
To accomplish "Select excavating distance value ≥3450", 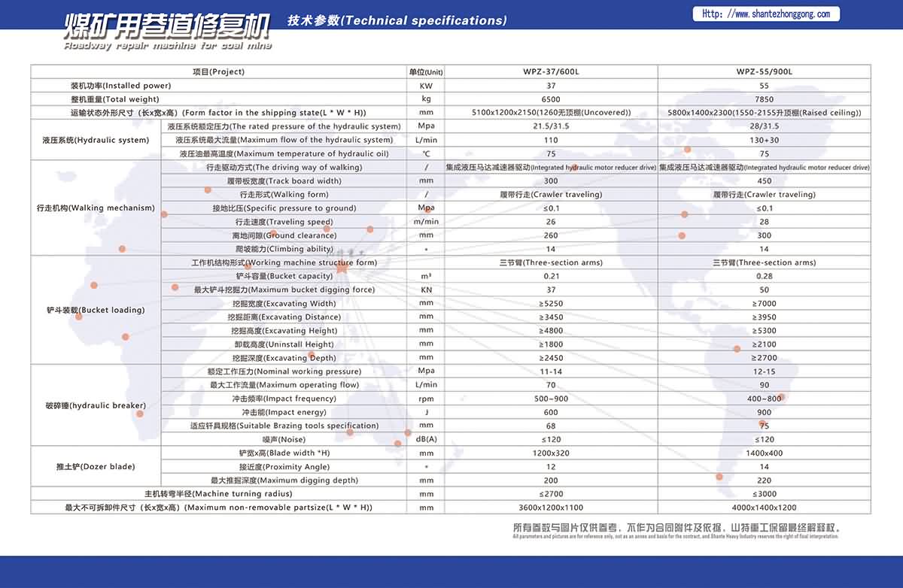I will (551, 317).
